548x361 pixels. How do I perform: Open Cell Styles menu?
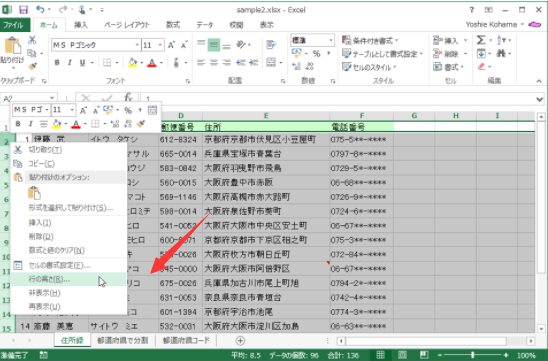click(369, 67)
